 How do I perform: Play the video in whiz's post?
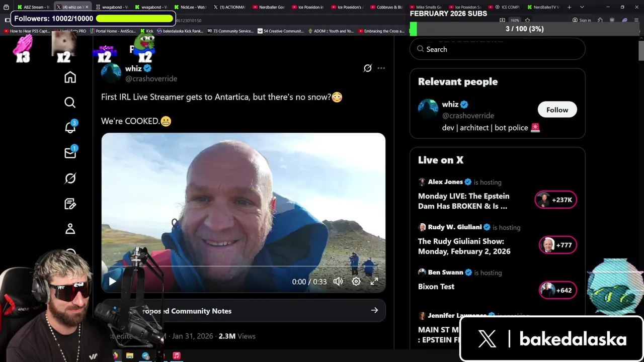click(x=112, y=282)
